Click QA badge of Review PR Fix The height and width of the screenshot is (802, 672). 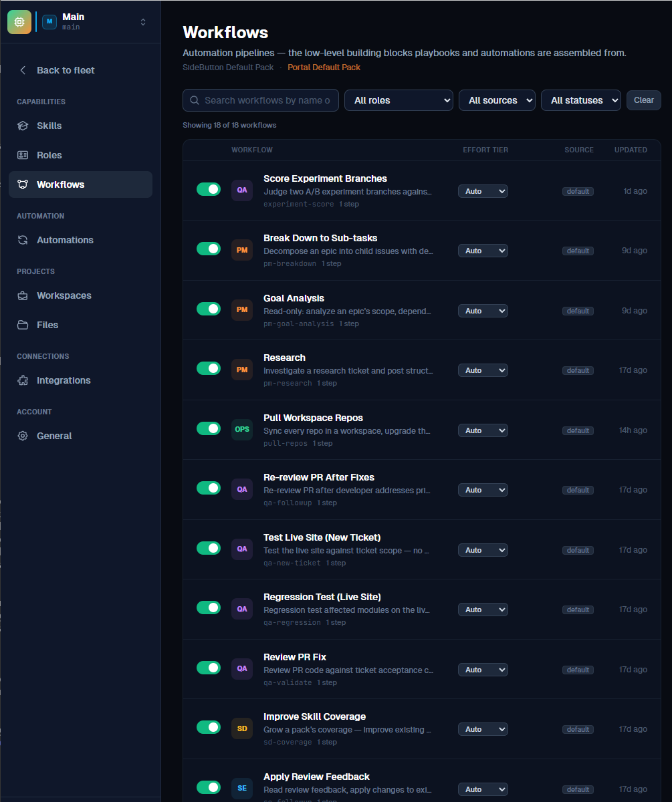click(242, 669)
